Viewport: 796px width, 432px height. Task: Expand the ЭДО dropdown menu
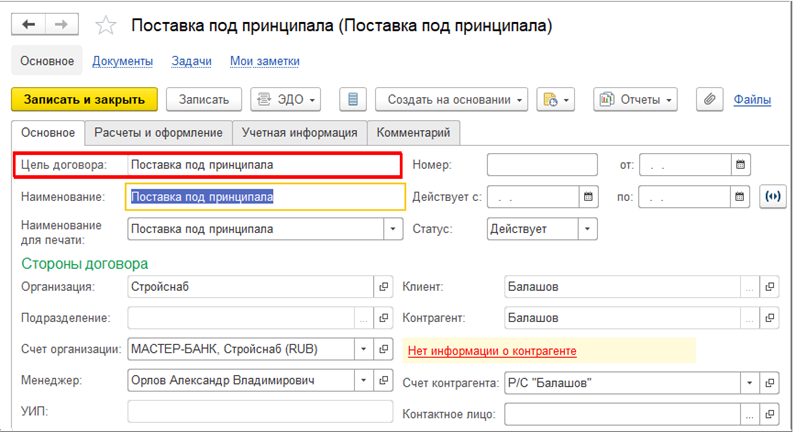pos(285,99)
